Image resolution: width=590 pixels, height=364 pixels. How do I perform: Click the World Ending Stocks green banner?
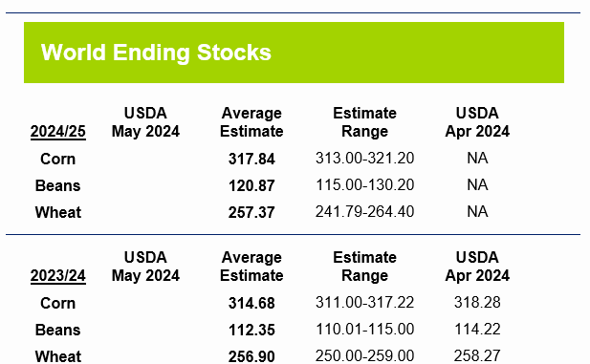[294, 53]
